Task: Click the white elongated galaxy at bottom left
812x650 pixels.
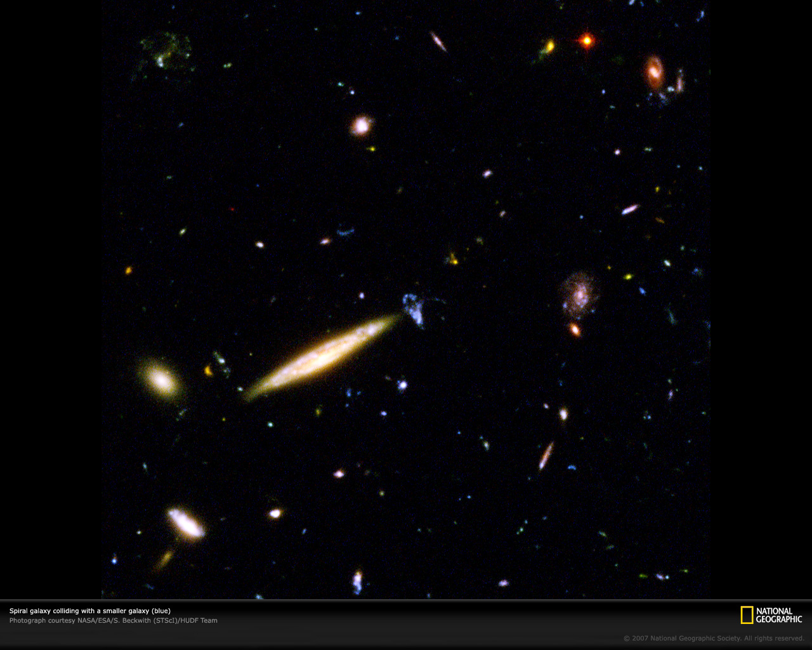Action: point(186,523)
